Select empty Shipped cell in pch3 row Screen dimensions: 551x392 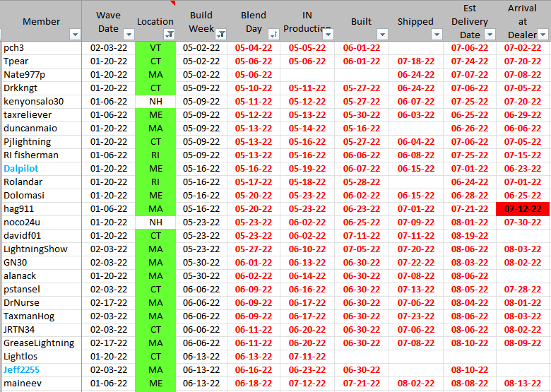415,48
